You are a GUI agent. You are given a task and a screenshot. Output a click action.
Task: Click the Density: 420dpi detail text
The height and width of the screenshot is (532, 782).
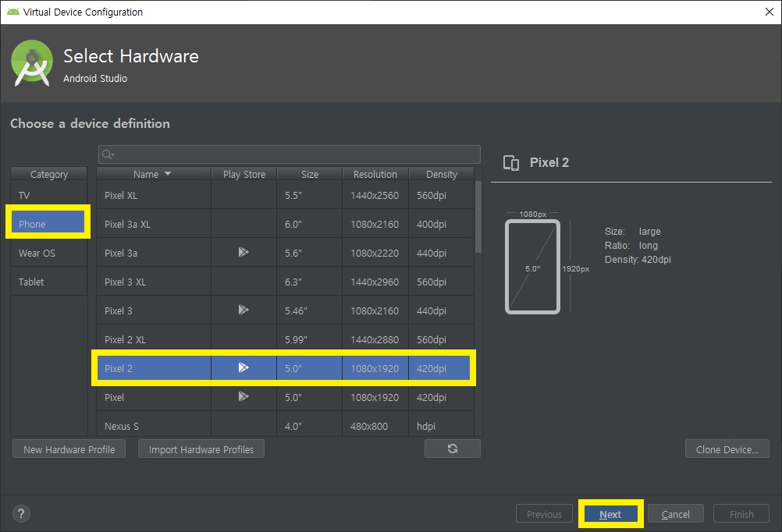638,259
